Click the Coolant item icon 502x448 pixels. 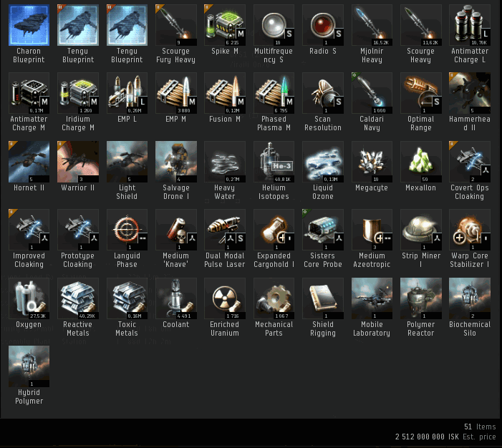[x=175, y=298]
